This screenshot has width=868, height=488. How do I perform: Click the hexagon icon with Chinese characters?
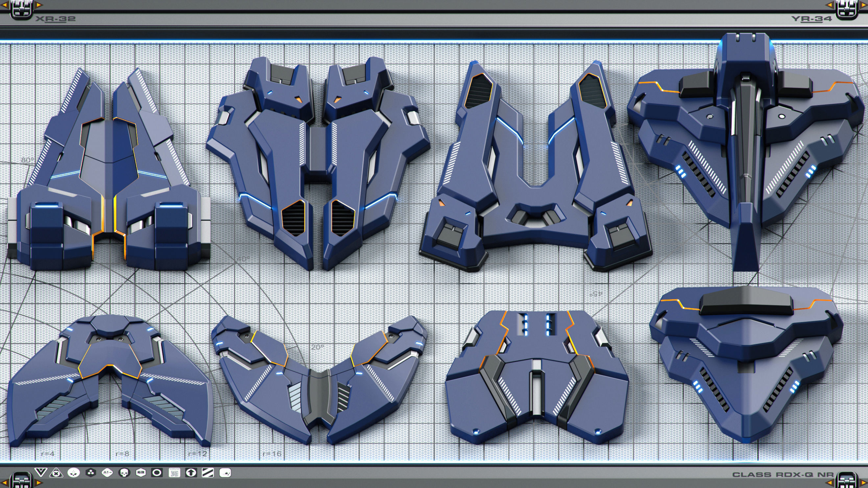(x=140, y=473)
